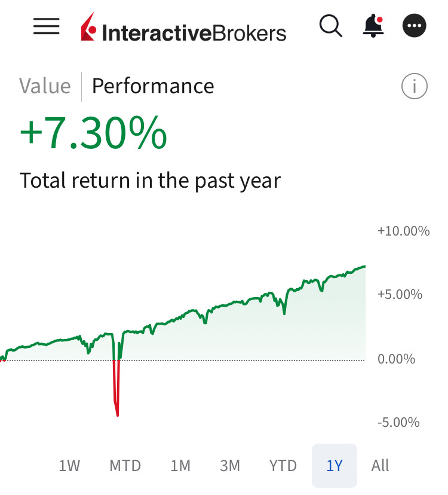Choose the 1M time period
The width and height of the screenshot is (448, 495).
[x=180, y=466]
